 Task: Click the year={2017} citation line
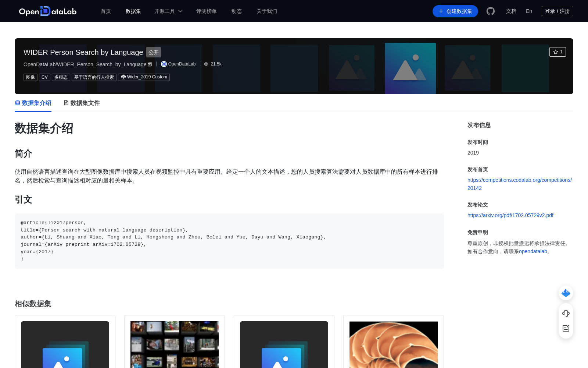[x=37, y=252]
